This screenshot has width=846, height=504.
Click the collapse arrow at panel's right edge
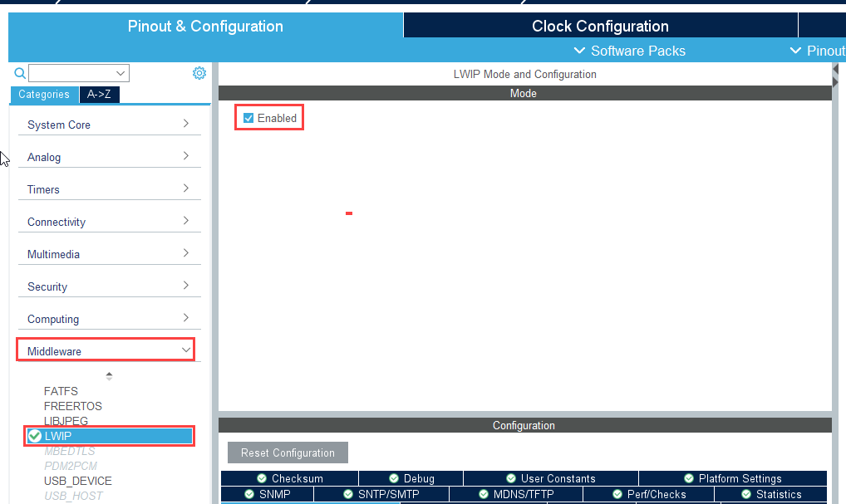tap(834, 76)
